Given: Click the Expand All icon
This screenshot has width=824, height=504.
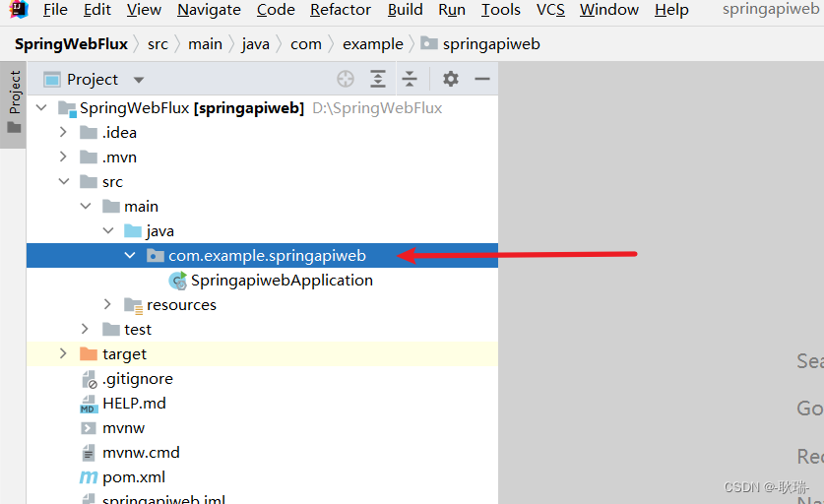Looking at the screenshot, I should tap(378, 79).
